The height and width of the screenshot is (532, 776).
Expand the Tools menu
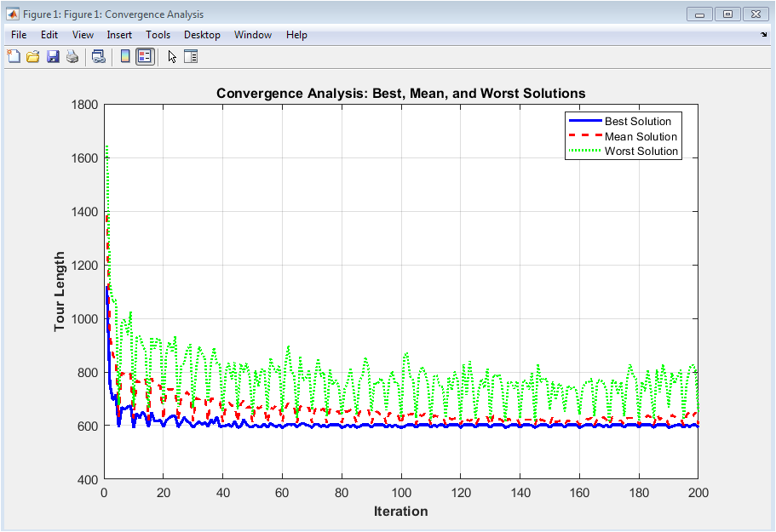coord(158,35)
